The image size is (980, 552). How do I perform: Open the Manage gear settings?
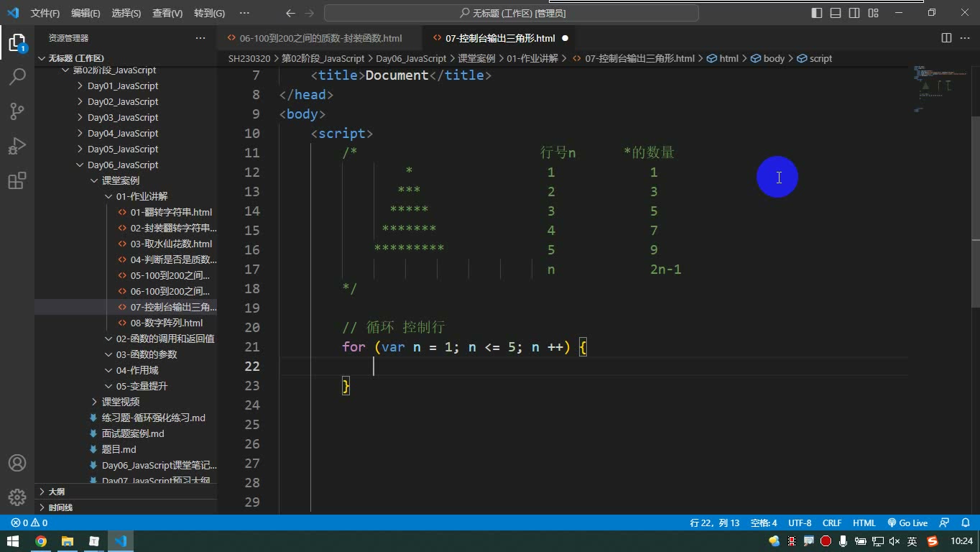point(17,497)
